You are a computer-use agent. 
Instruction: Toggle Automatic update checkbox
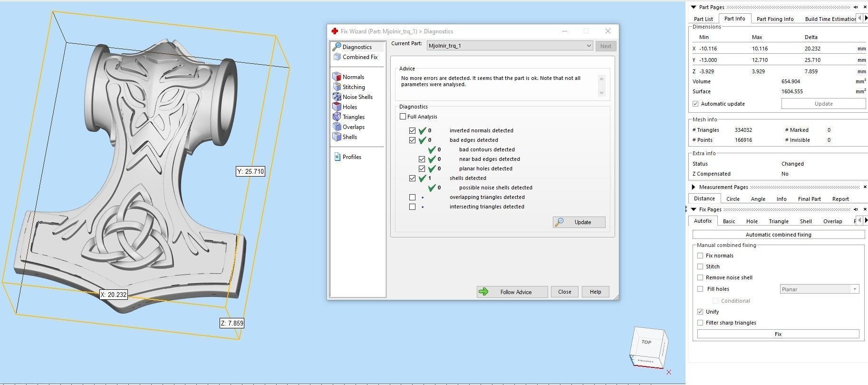pos(695,104)
